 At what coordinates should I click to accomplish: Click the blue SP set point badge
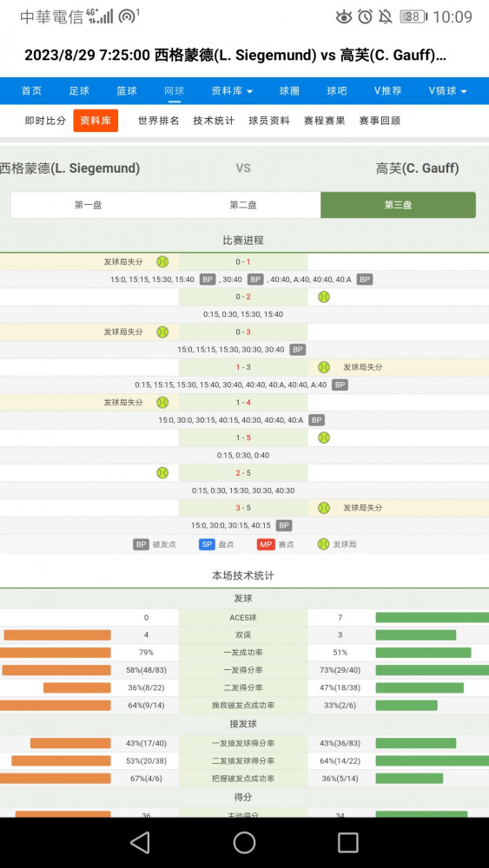(x=207, y=544)
